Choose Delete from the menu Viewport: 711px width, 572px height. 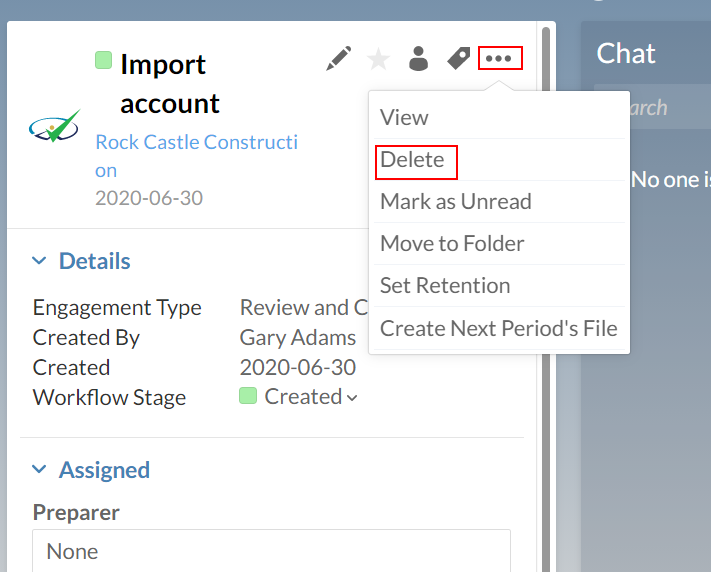pyautogui.click(x=413, y=160)
